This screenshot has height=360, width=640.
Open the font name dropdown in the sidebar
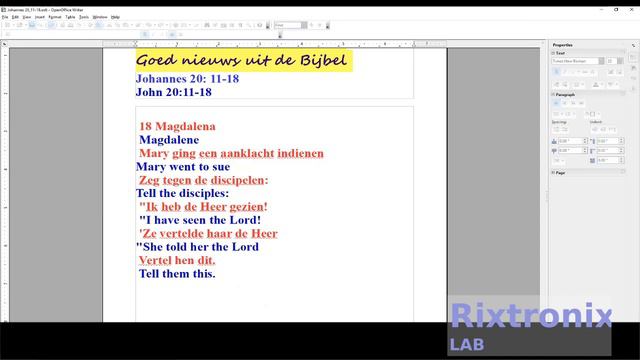click(x=601, y=61)
